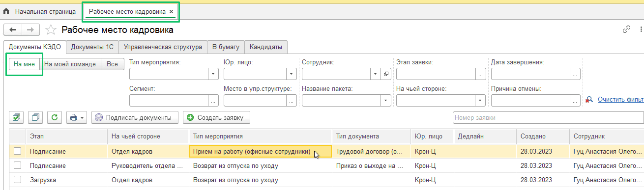Switch to the Документы 1С tab
Image resolution: width=644 pixels, height=190 pixels.
(92, 47)
